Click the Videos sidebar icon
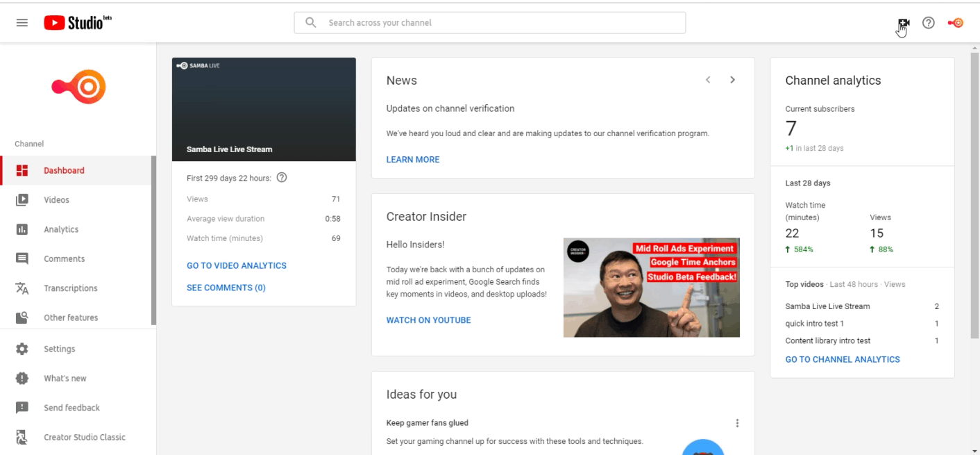The width and height of the screenshot is (980, 455). click(x=22, y=199)
